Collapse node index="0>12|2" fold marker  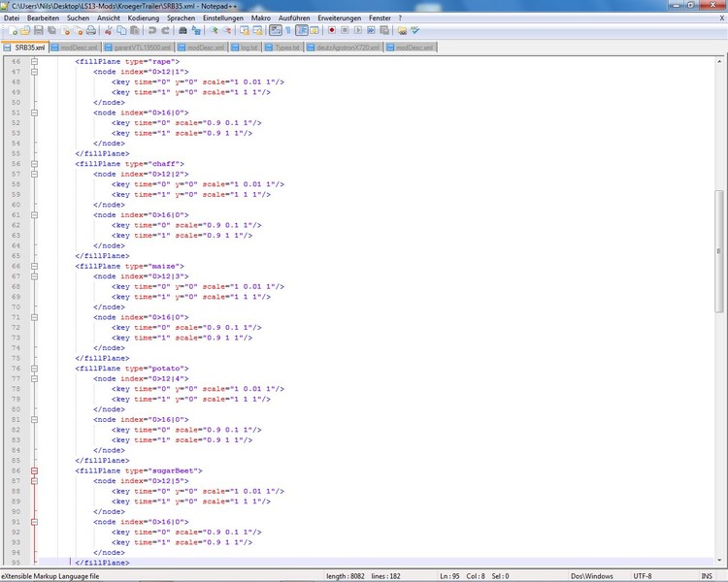coord(34,174)
